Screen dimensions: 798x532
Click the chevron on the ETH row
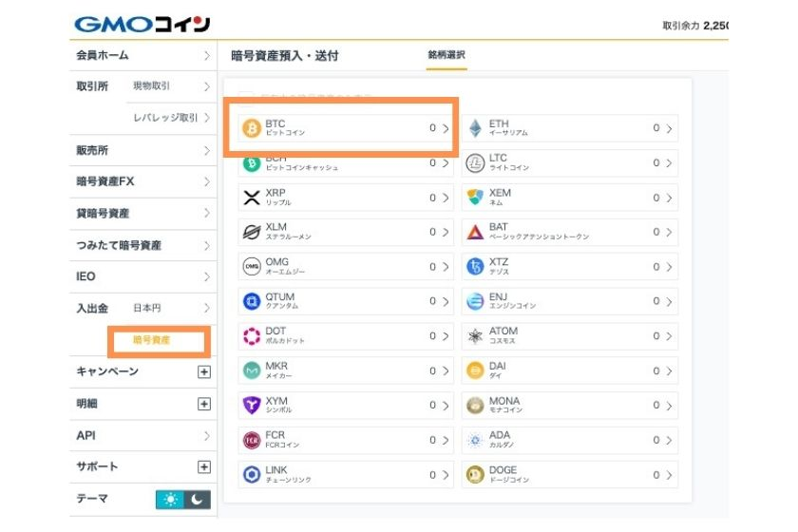[x=669, y=128]
